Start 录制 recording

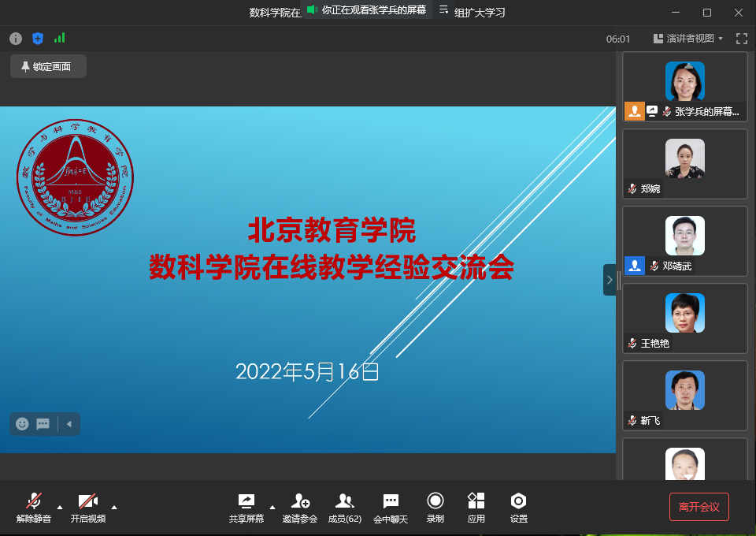point(435,508)
